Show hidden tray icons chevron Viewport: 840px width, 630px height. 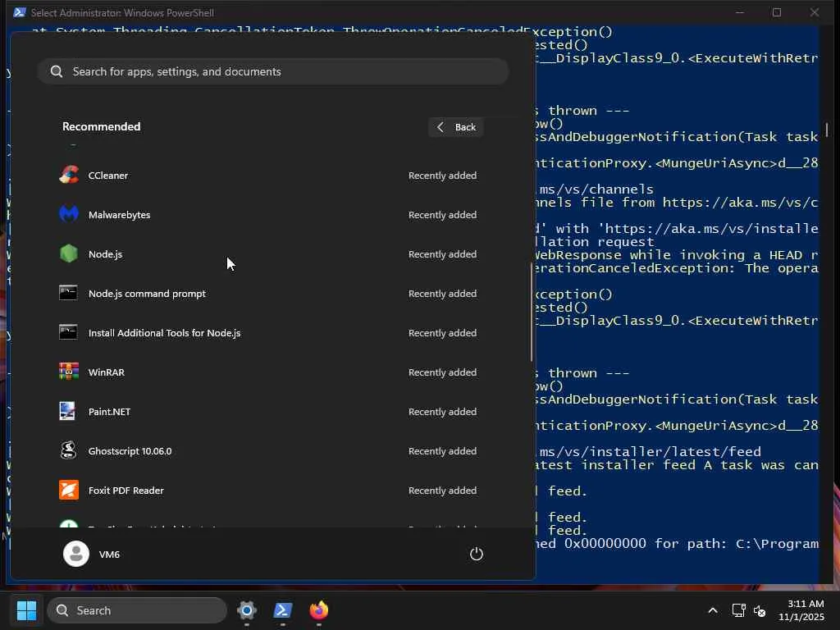tap(713, 610)
